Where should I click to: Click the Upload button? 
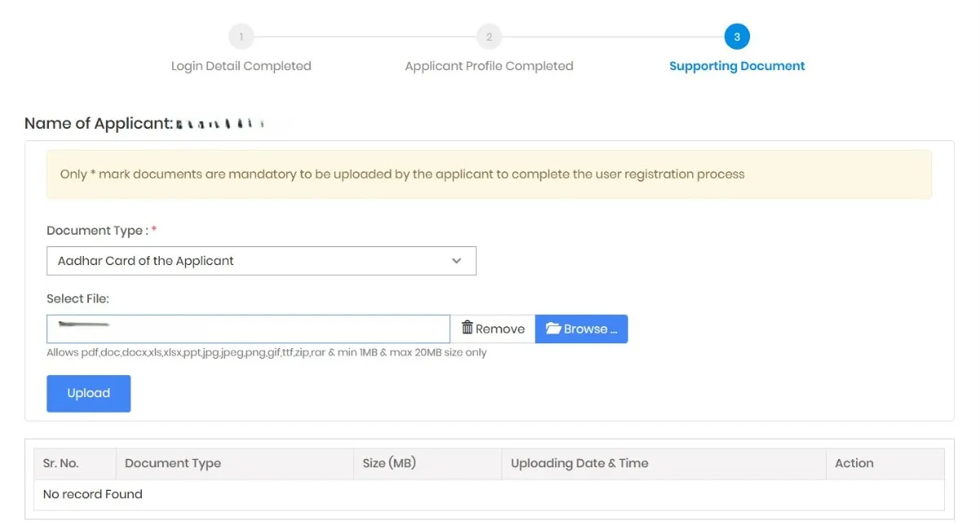pyautogui.click(x=88, y=393)
